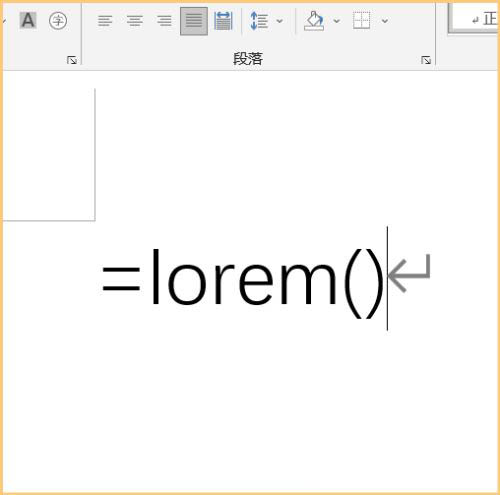Center the paragraph text
The width and height of the screenshot is (500, 495).
click(x=135, y=21)
